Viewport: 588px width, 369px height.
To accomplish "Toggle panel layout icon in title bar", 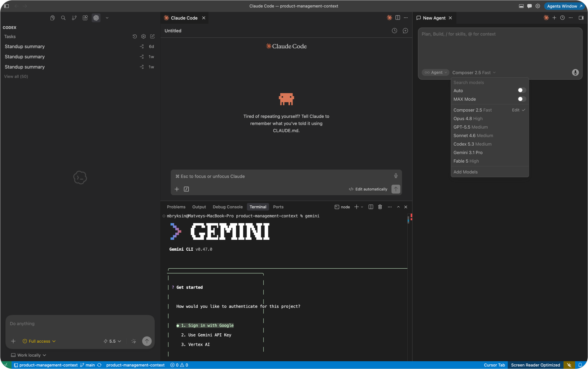I will point(521,6).
